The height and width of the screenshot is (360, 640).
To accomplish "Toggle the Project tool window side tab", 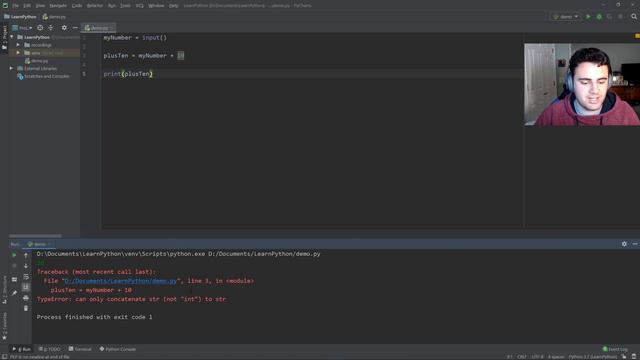I will coord(4,38).
